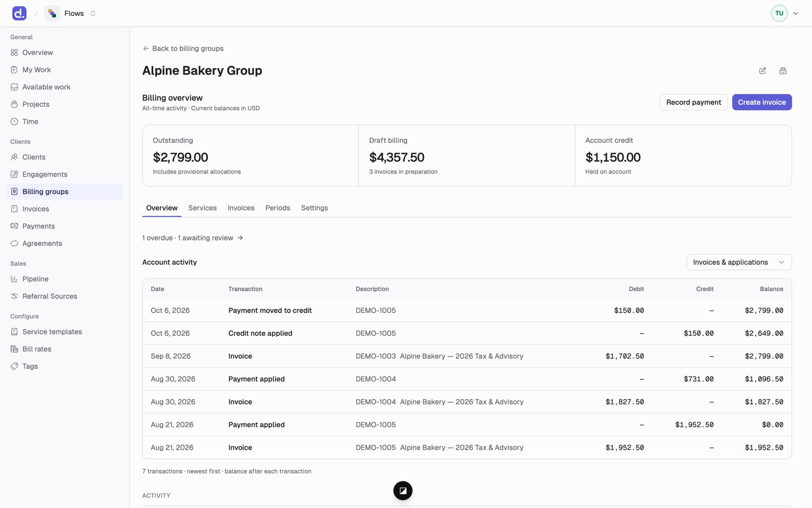
Task: Open Payments in sidebar
Action: tap(64, 226)
